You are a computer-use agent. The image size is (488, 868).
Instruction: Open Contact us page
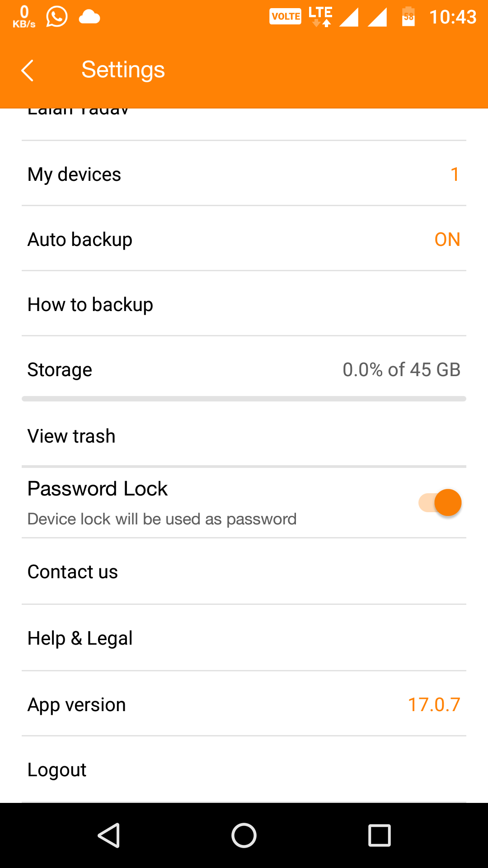[244, 572]
